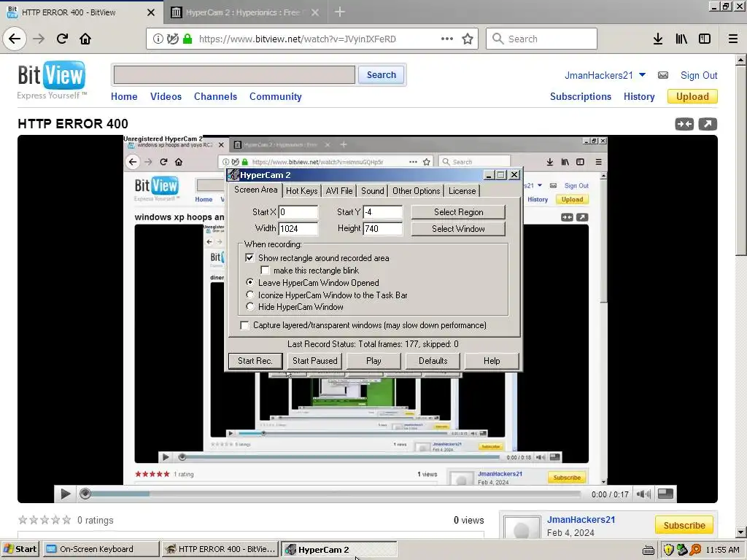Viewport: 747px width, 560px height.
Task: Rate the video three stars
Action: point(44,520)
